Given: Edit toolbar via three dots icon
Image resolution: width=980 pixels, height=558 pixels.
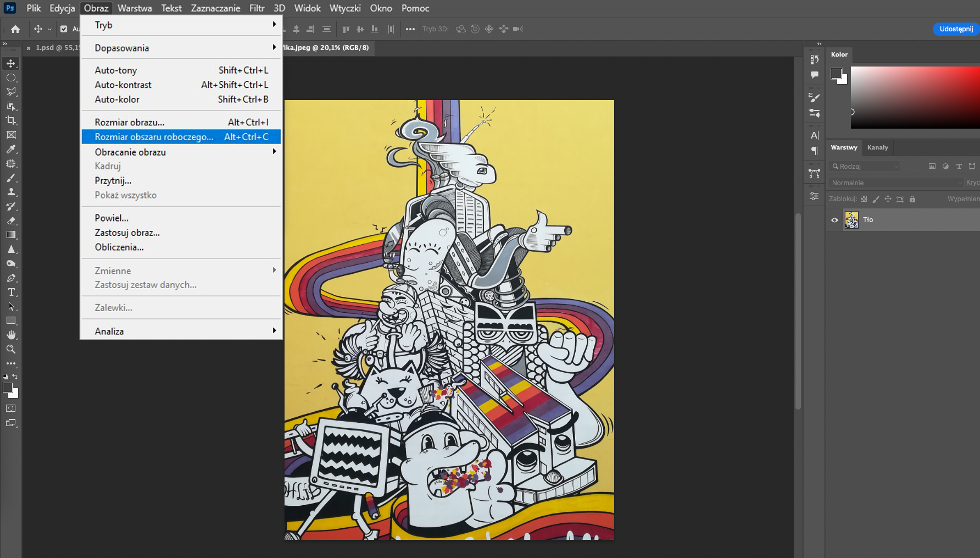Looking at the screenshot, I should (11, 363).
